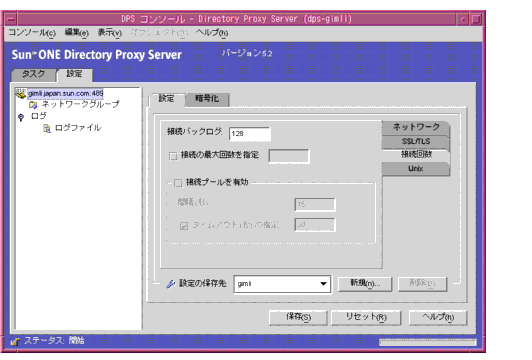The height and width of the screenshot is (360, 532).
Task: Select the ネットワーク side tab
Action: pos(416,127)
